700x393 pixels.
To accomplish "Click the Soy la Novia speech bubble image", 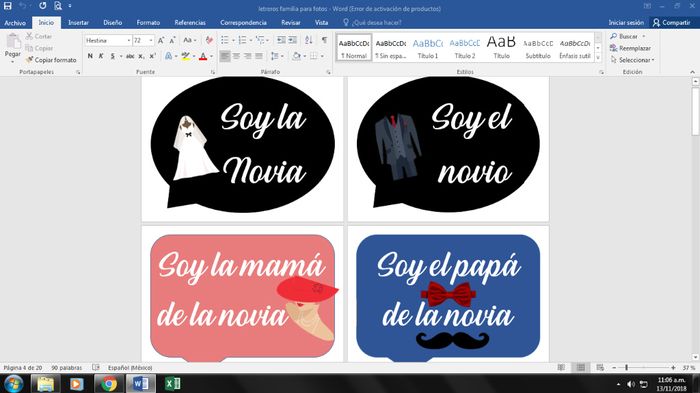I will pyautogui.click(x=242, y=144).
